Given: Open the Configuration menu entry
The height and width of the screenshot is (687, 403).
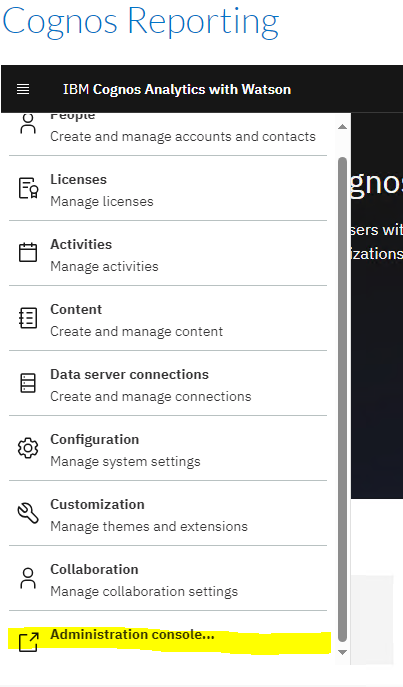Looking at the screenshot, I should (x=168, y=448).
